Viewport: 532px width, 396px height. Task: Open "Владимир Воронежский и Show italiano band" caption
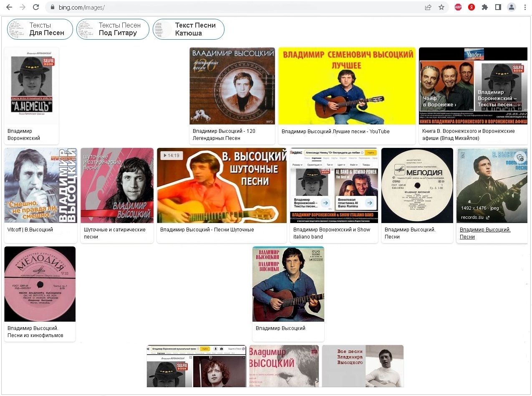[332, 233]
